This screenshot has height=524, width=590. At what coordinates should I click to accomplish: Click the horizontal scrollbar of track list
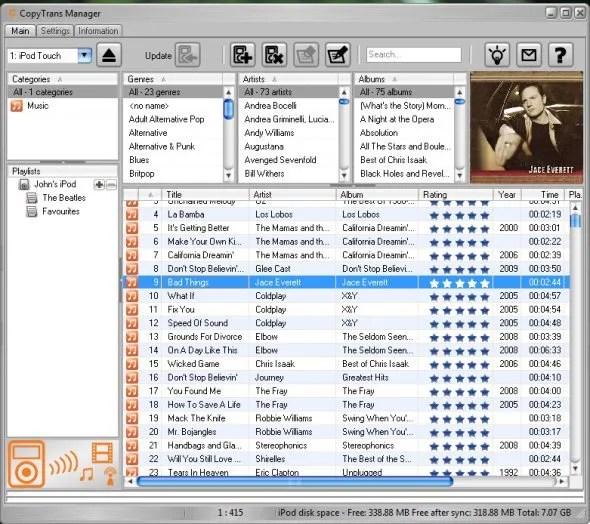click(295, 481)
